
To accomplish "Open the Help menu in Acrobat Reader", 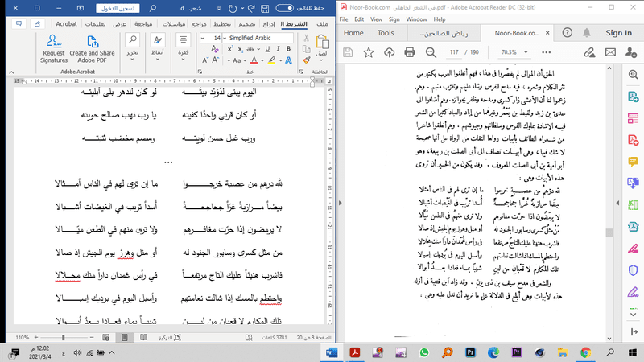I will [x=440, y=19].
